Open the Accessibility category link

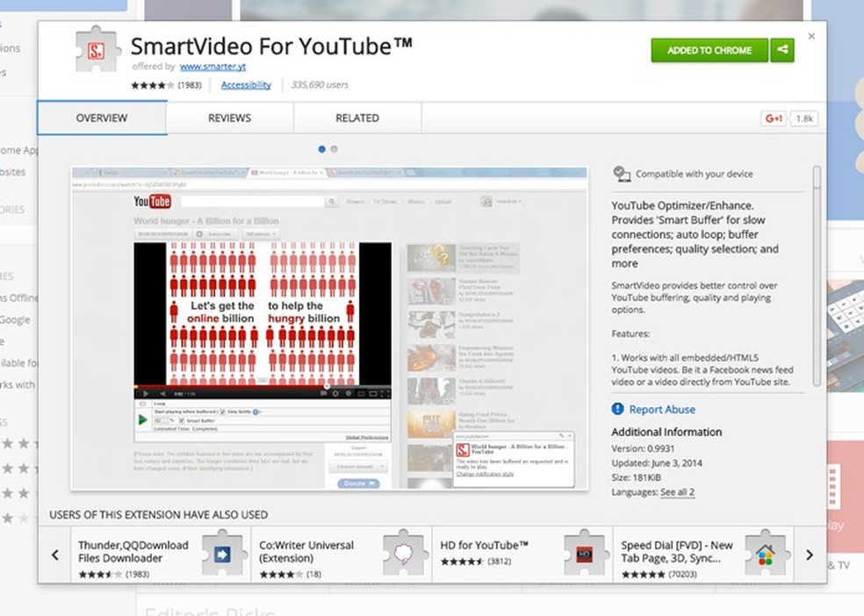pyautogui.click(x=246, y=85)
